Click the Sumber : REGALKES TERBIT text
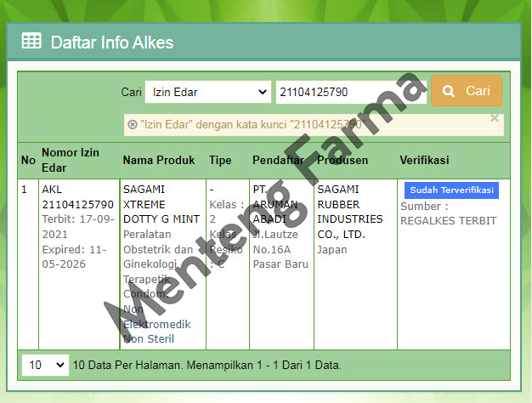The width and height of the screenshot is (532, 403). tap(448, 213)
